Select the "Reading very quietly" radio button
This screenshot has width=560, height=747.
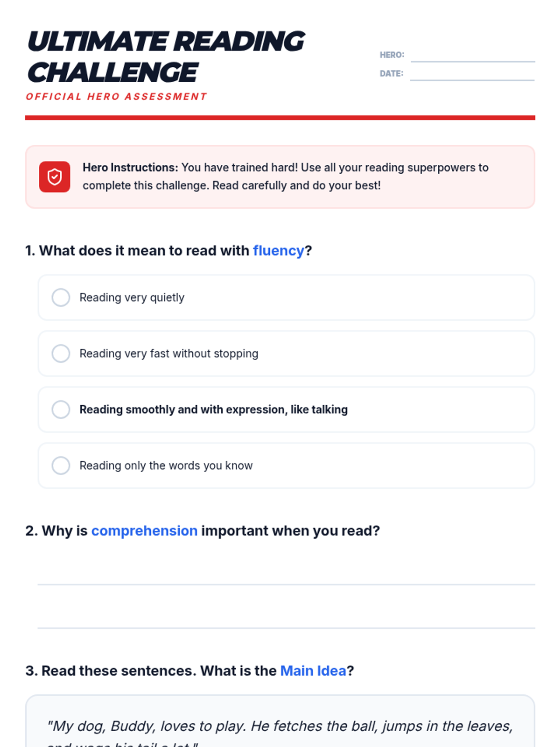61,297
